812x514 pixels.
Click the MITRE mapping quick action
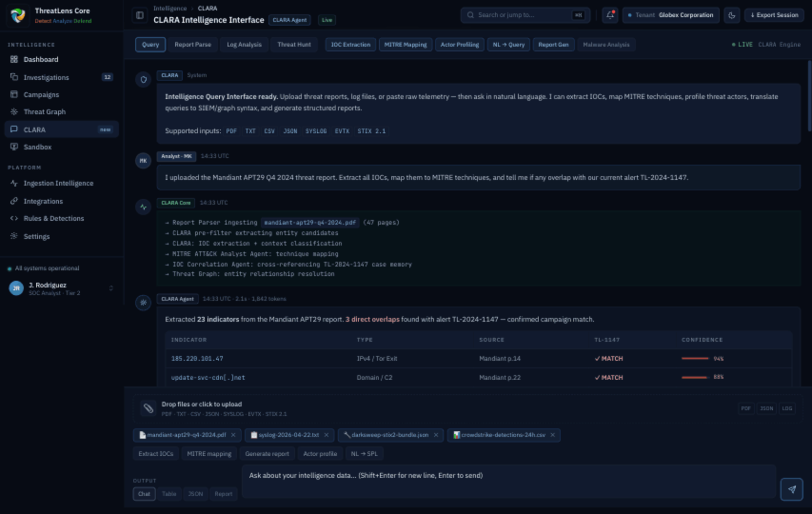[209, 453]
